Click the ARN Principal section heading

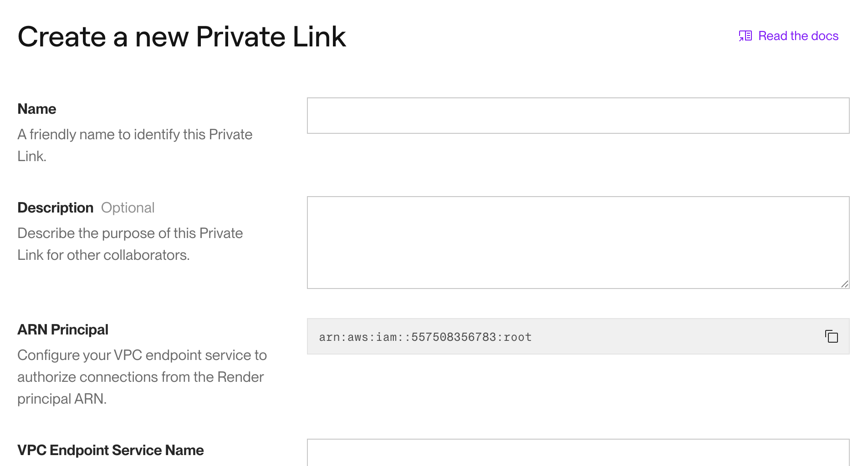[62, 329]
